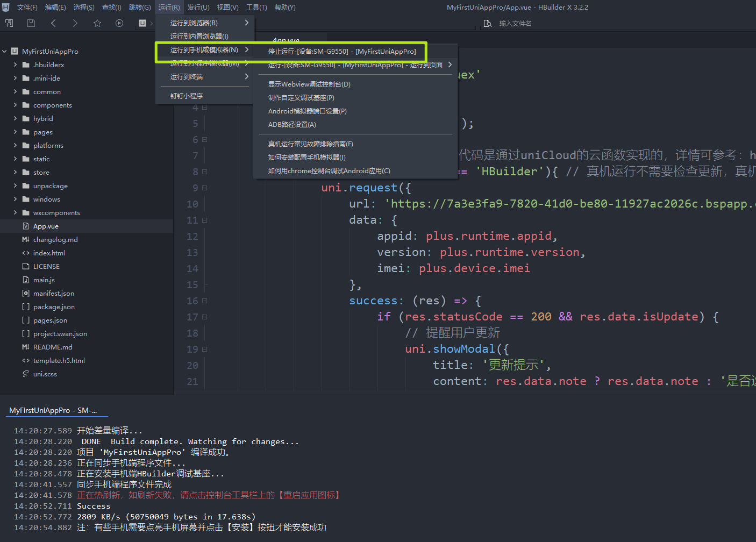Screen dimensions: 756x542
Task: Click the App.vue file icon in tree
Action: [x=26, y=226]
